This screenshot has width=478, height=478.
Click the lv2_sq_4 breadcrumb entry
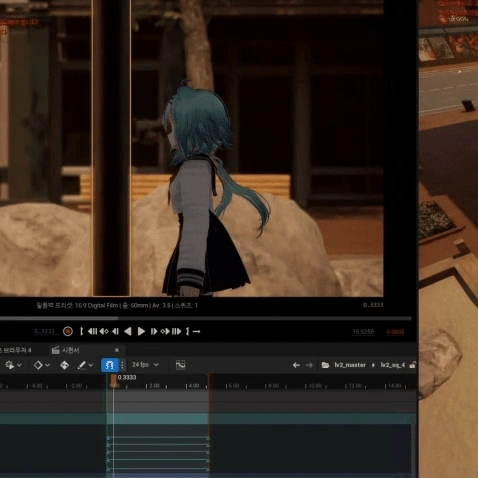click(393, 365)
